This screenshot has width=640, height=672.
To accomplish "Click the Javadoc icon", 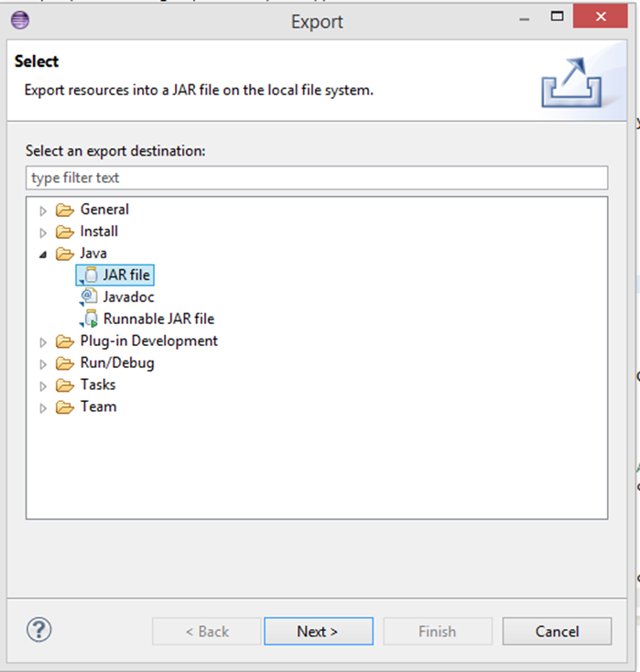I will [89, 297].
